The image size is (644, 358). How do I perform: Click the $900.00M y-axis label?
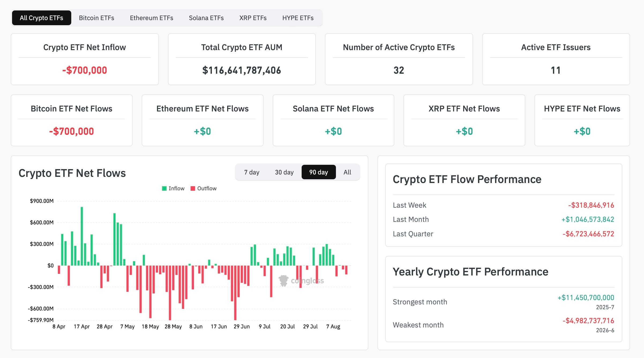(42, 201)
